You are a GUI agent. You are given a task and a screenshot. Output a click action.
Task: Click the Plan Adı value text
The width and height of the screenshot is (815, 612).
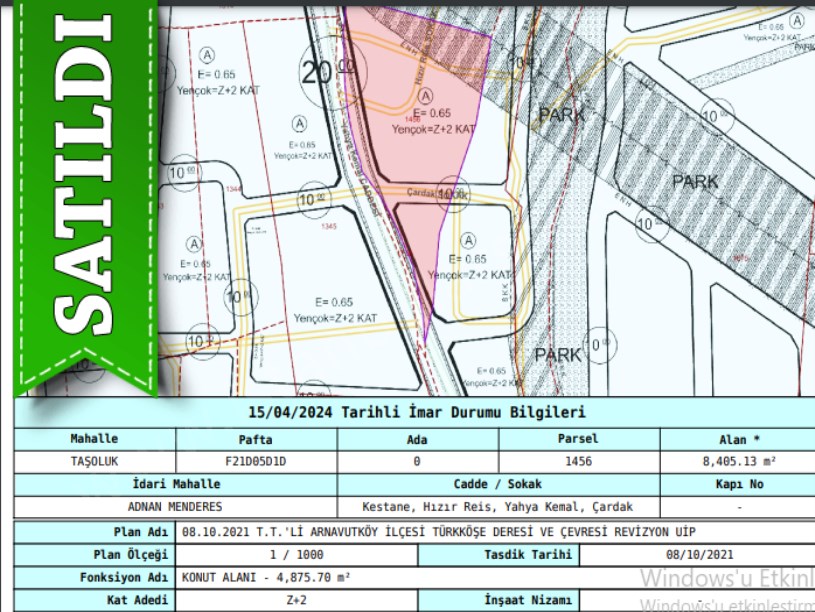coord(438,531)
